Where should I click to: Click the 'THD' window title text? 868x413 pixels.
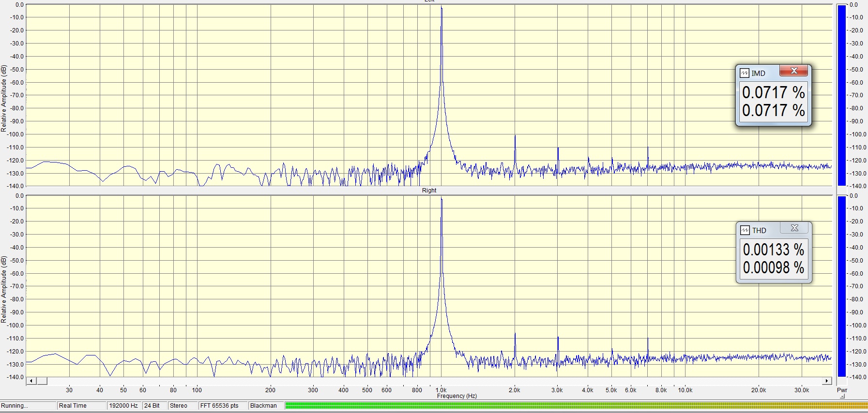click(x=759, y=231)
